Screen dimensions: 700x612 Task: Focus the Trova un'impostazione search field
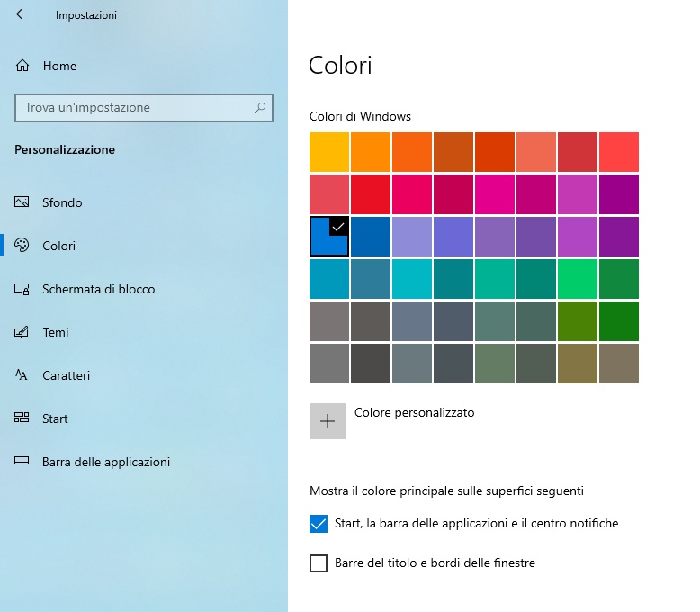click(x=144, y=108)
